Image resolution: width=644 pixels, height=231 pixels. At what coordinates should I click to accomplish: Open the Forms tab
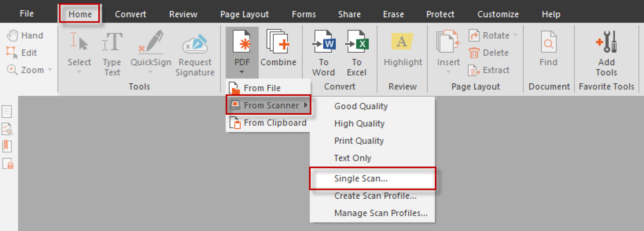[x=304, y=14]
